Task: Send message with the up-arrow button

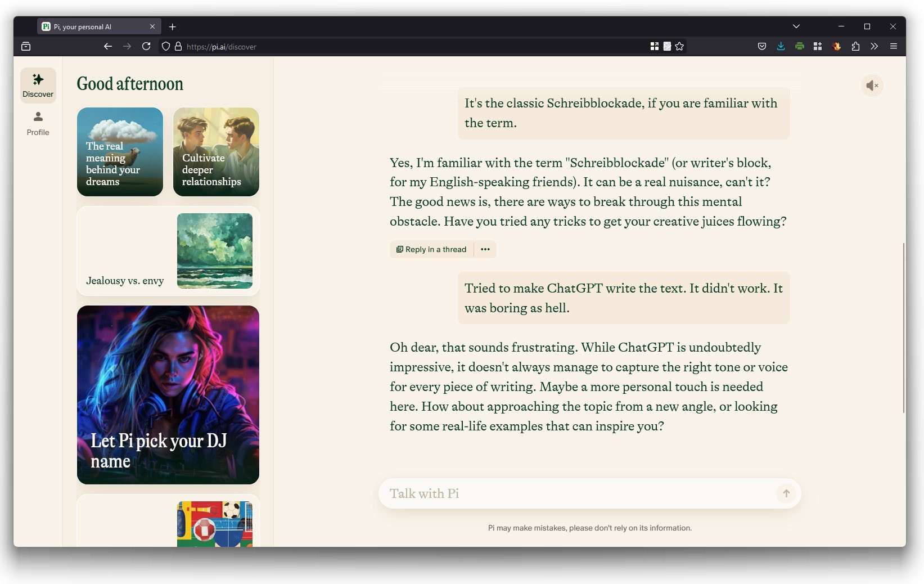Action: coord(786,493)
